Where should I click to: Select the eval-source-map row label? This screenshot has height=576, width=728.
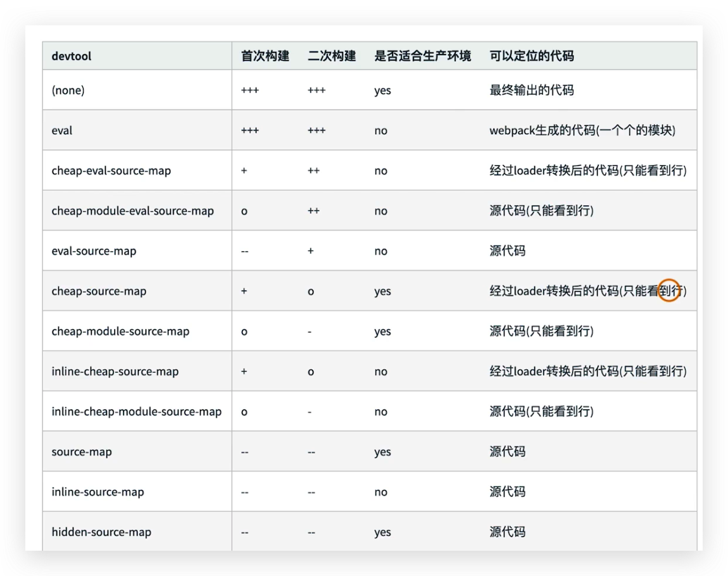tap(94, 251)
